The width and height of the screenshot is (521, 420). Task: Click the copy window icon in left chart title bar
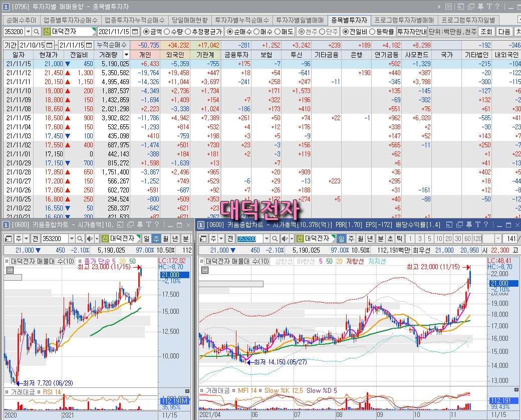click(131, 225)
